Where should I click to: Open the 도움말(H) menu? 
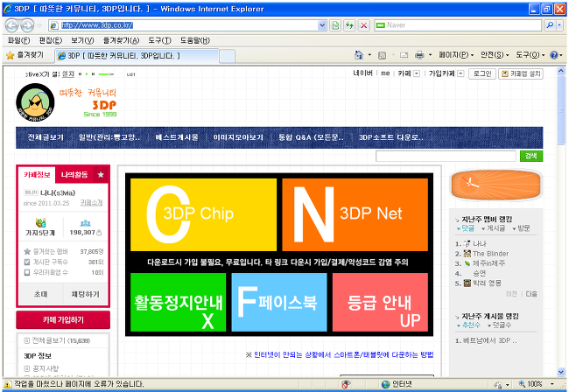tap(195, 40)
